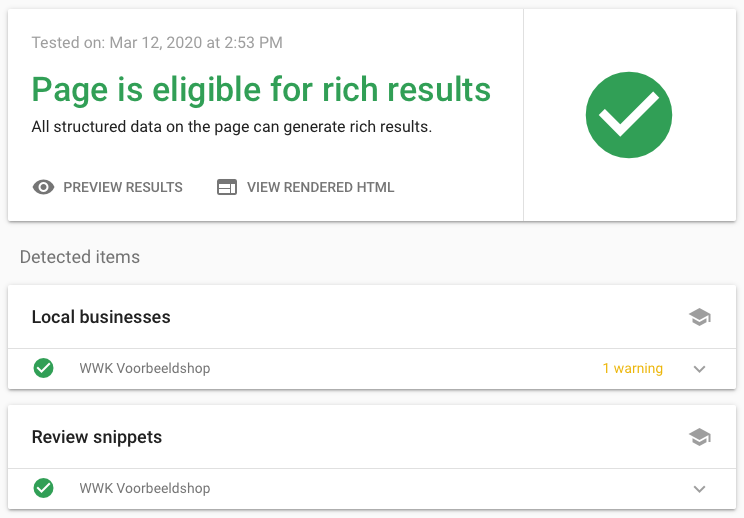Open WWK Voorbeeldshop under Review snippets
Screen dimensions: 744x518
(145, 489)
